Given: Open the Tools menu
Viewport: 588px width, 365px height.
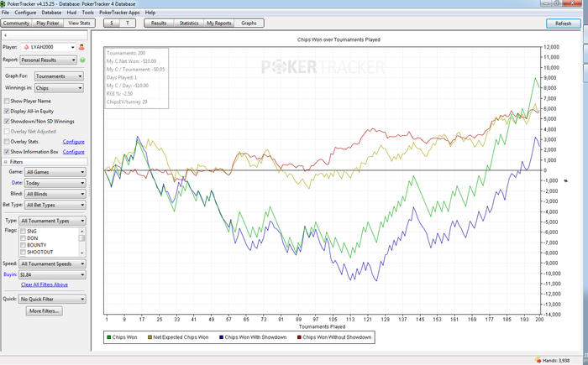Looking at the screenshot, I should (x=87, y=13).
